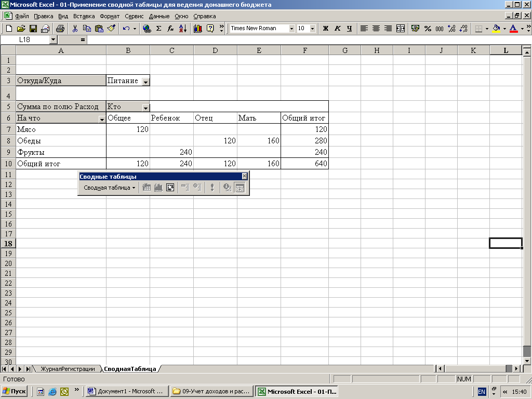
Task: Print the sheet with the printer icon
Action: pos(60,29)
